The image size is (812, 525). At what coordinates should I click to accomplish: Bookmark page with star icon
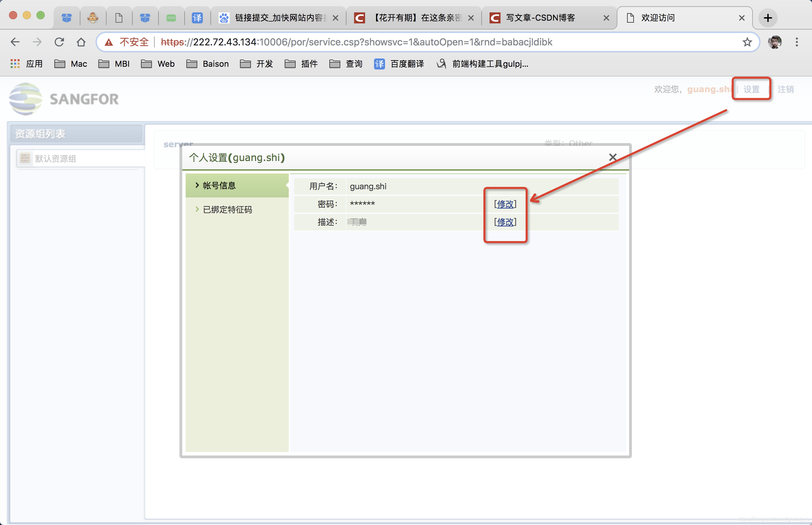coord(747,42)
